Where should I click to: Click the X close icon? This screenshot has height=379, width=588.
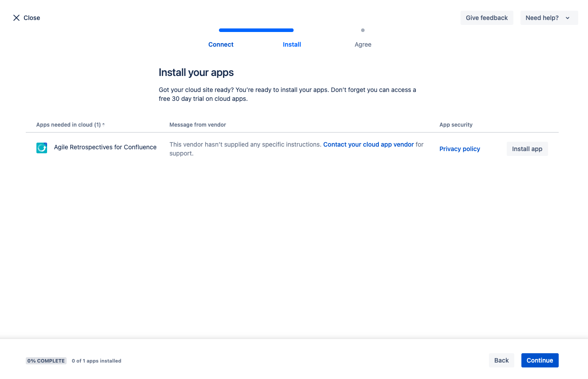(x=16, y=18)
